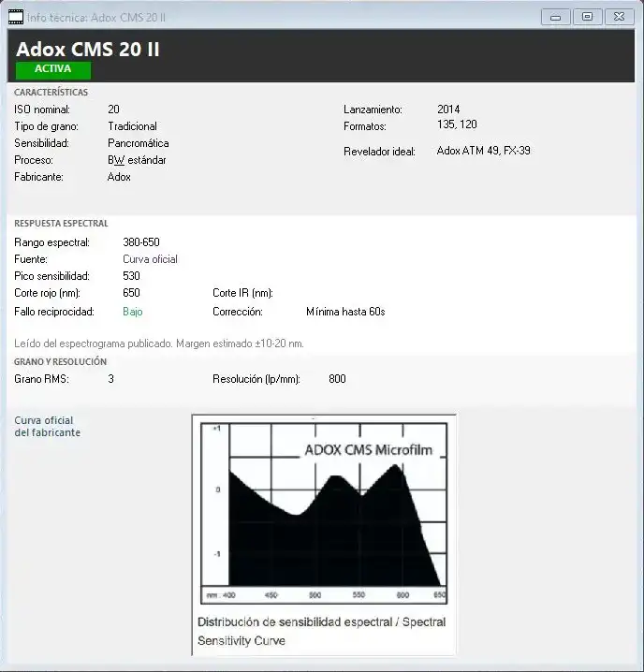Click the Corte rojo value 650

[131, 293]
